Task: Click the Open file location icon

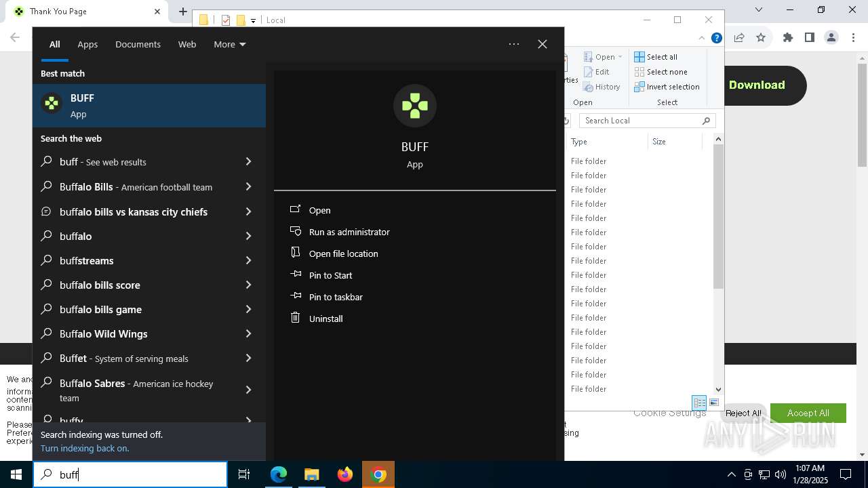Action: [x=295, y=253]
